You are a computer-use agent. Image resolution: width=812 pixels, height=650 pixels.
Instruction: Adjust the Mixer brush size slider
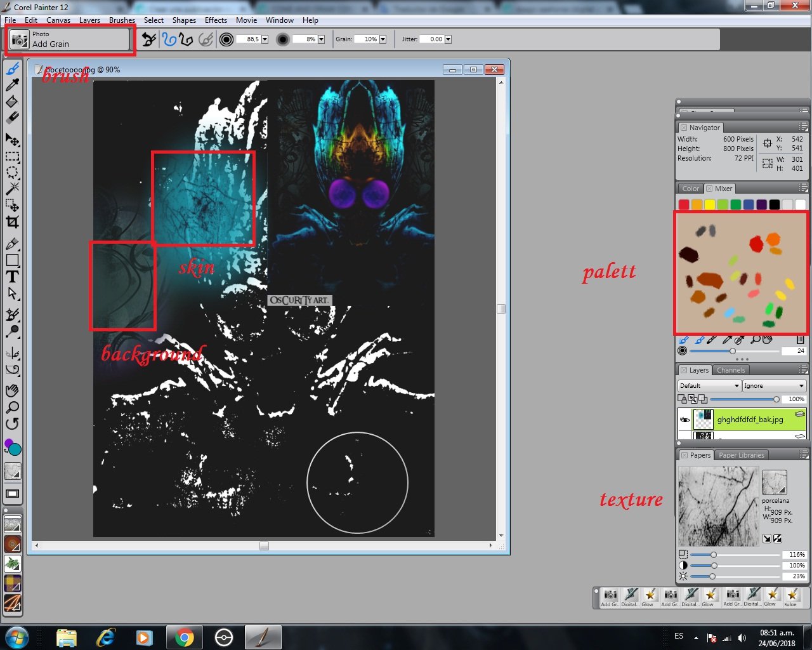pos(734,351)
